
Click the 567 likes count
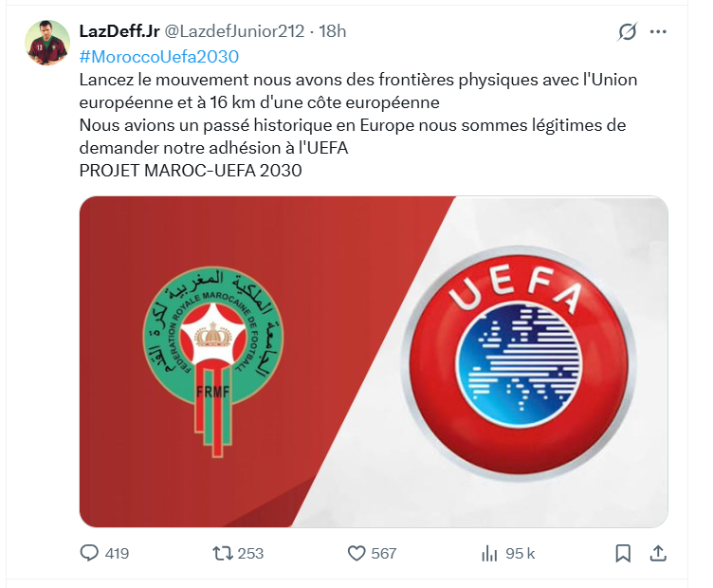pyautogui.click(x=384, y=554)
